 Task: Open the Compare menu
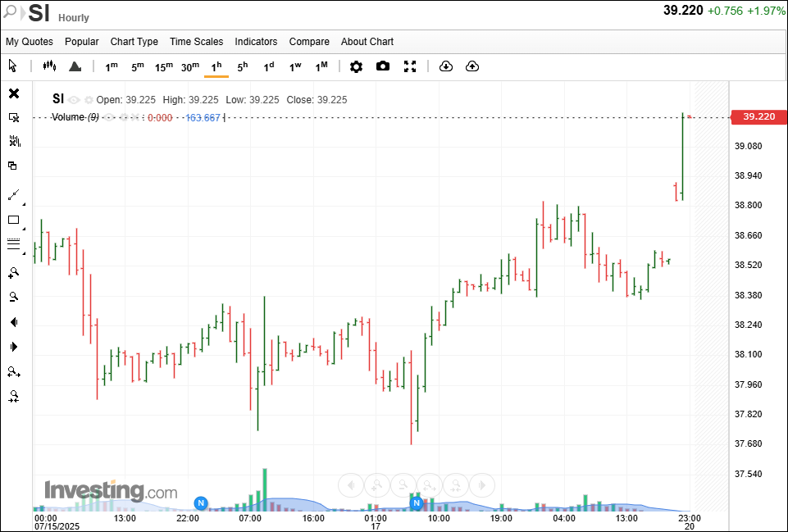309,42
